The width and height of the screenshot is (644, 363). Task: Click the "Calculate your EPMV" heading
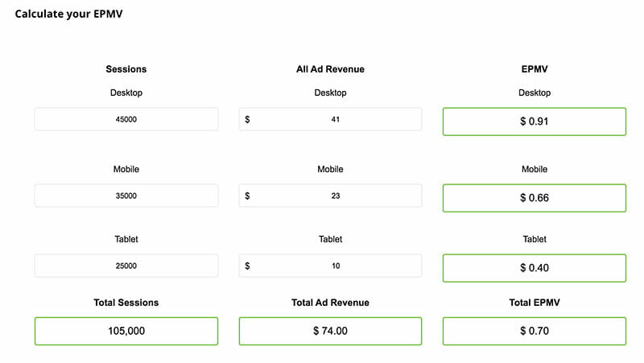tap(69, 14)
